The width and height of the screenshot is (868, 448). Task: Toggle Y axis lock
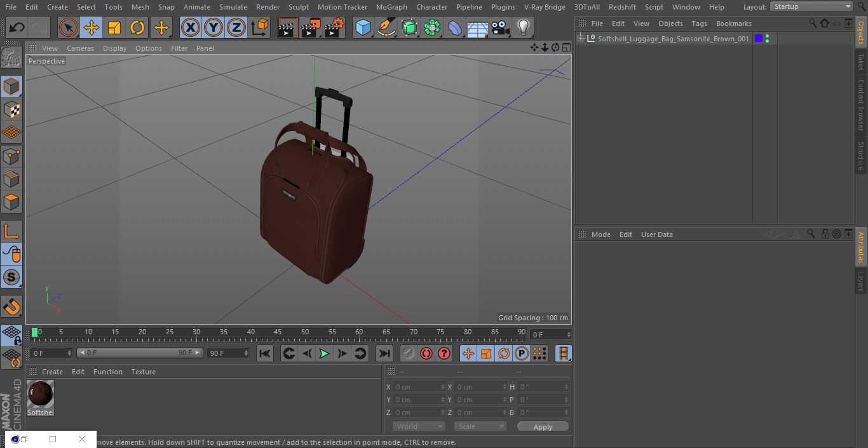tap(214, 28)
